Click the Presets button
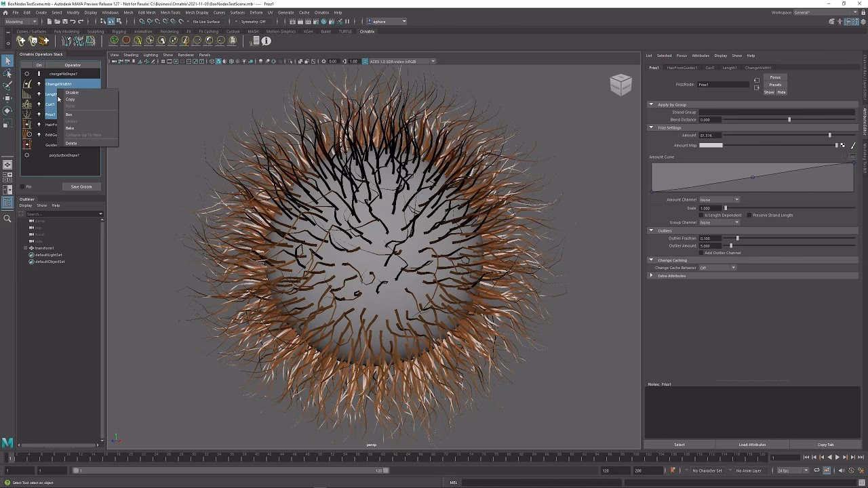Image resolution: width=868 pixels, height=488 pixels. (x=775, y=85)
